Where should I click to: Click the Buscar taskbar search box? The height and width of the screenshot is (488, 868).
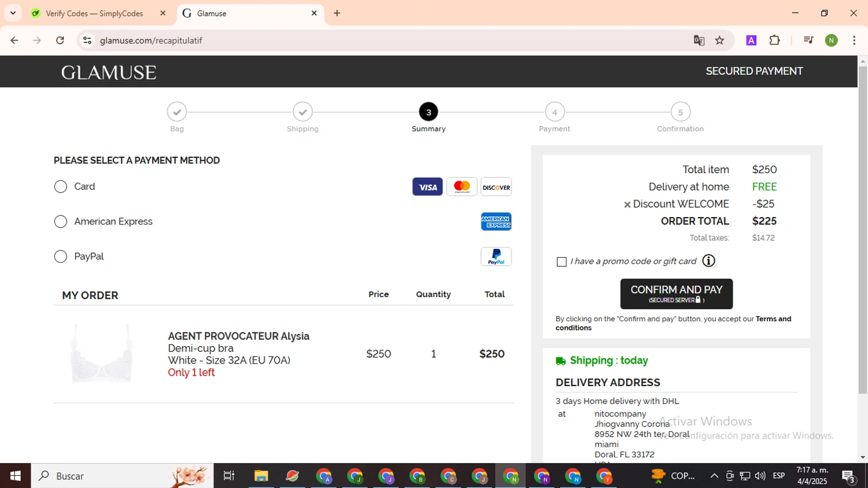coord(122,476)
